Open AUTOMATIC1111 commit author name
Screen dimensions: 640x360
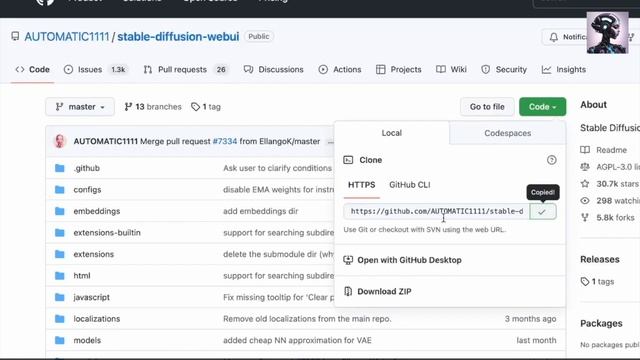pyautogui.click(x=106, y=141)
